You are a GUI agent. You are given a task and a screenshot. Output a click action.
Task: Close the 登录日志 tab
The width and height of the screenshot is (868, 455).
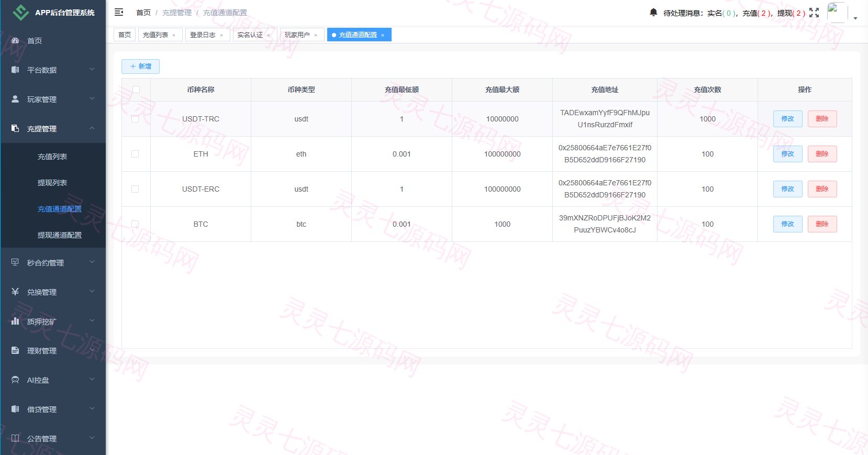pos(221,35)
